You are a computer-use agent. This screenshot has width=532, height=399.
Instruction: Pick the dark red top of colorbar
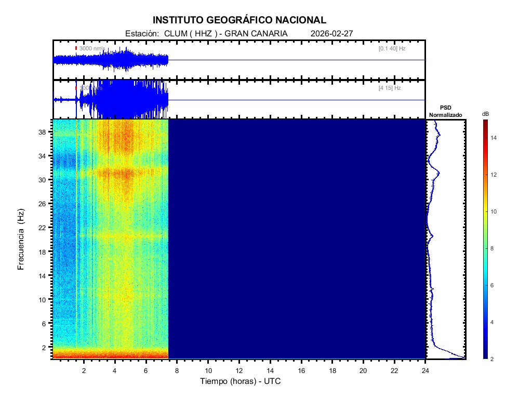485,123
